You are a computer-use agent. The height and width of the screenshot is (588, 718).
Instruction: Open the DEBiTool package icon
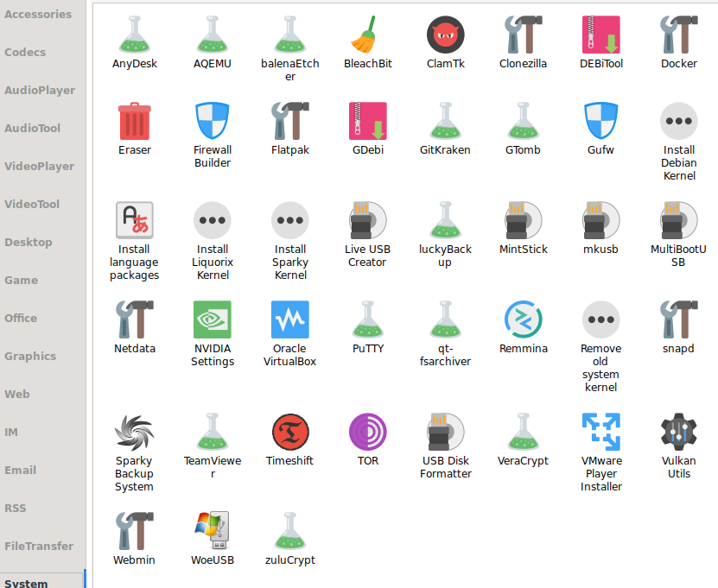[601, 35]
